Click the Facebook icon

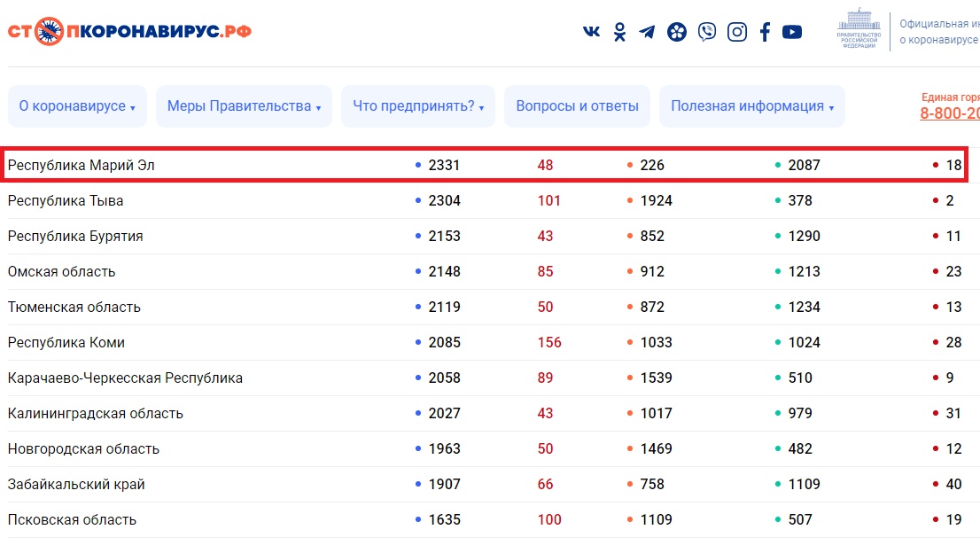(x=765, y=31)
